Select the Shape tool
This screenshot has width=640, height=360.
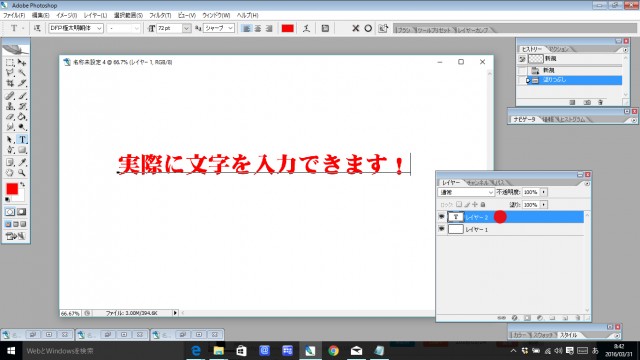click(22, 150)
